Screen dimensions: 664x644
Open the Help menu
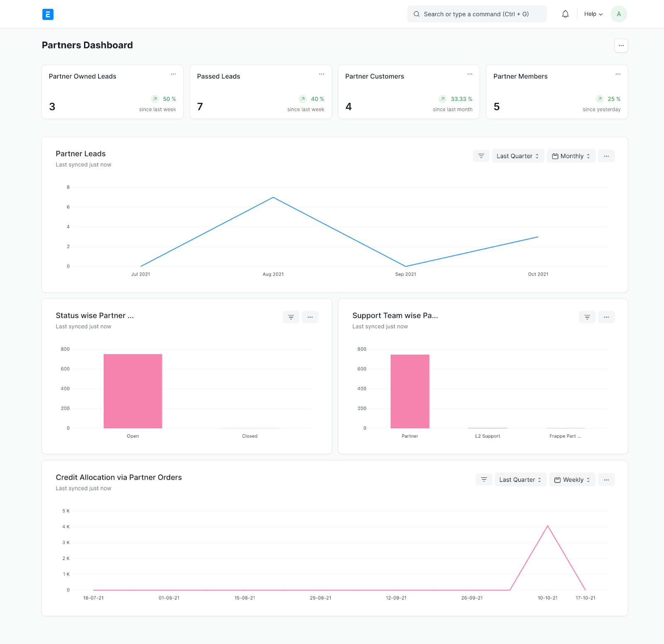coord(593,14)
